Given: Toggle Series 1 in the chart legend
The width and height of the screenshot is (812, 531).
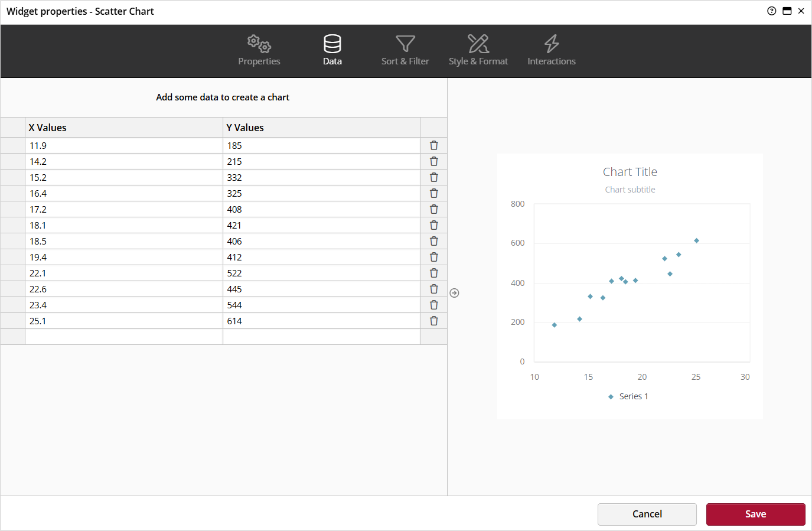Looking at the screenshot, I should pos(628,396).
